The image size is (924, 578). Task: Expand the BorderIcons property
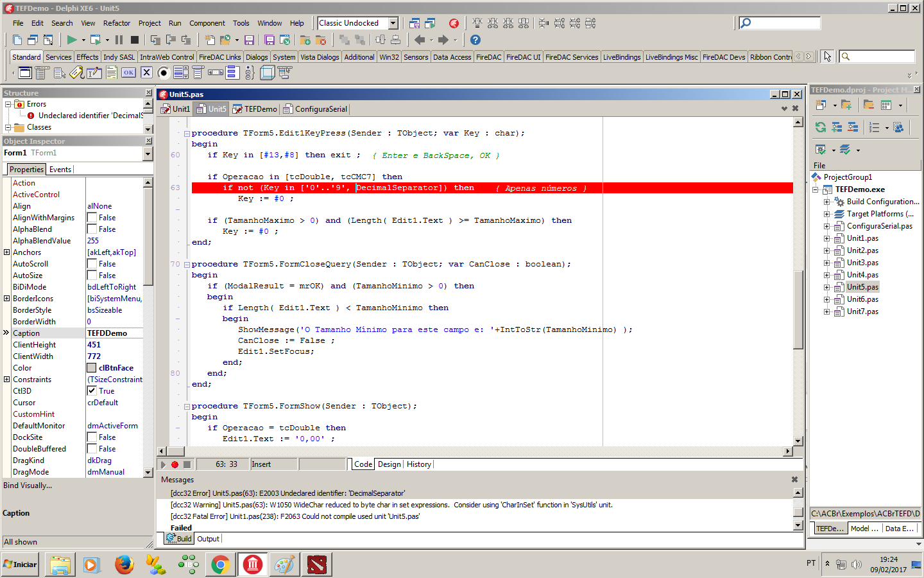[x=6, y=299]
